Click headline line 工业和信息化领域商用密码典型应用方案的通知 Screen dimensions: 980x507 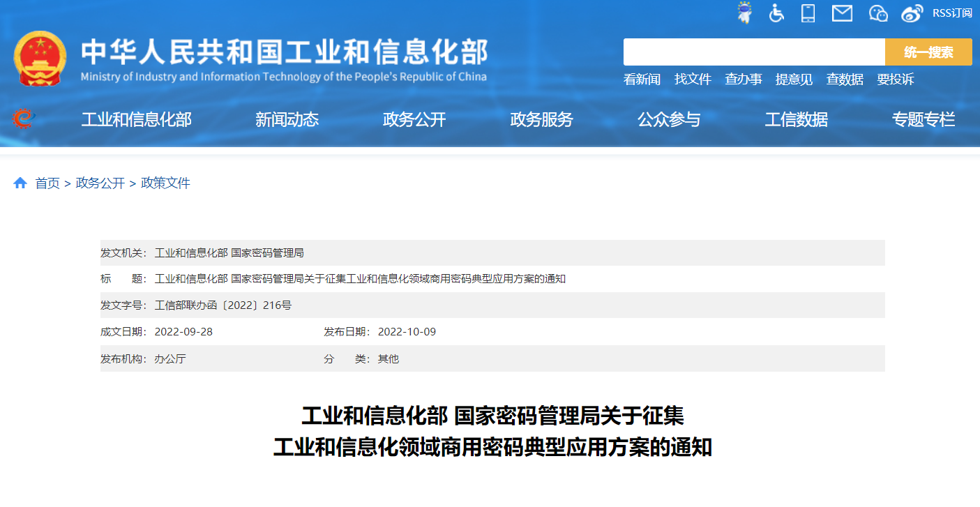tap(492, 447)
